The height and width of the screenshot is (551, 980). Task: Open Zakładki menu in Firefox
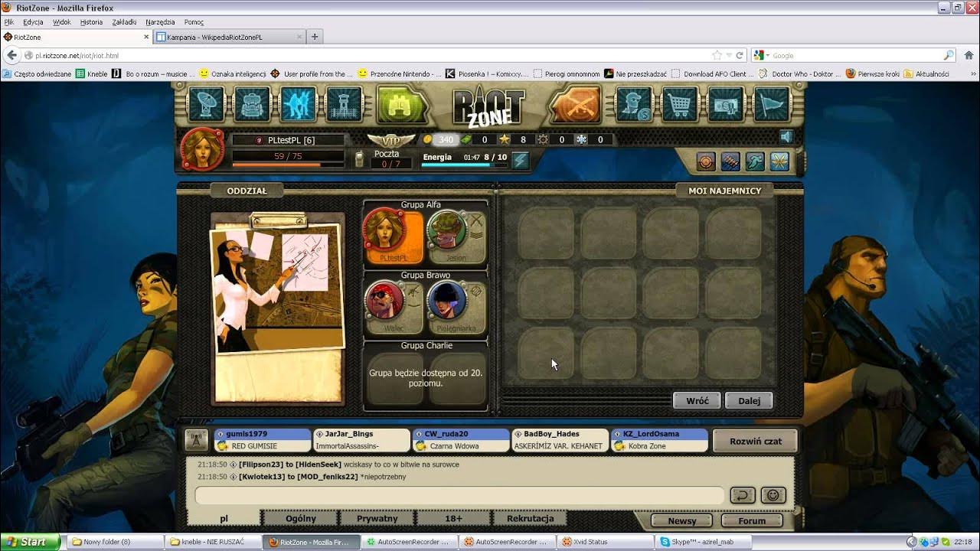[124, 22]
